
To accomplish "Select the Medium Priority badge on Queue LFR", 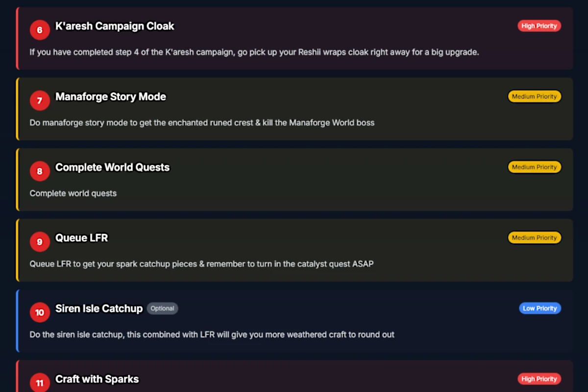I will click(x=534, y=238).
